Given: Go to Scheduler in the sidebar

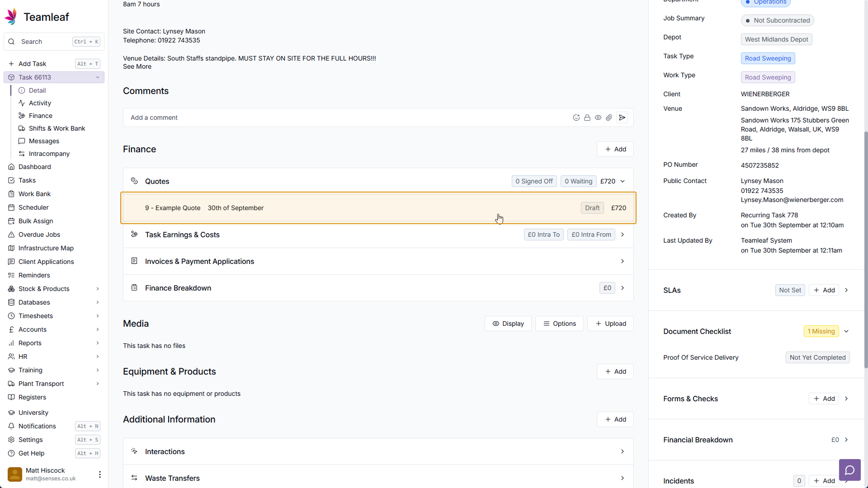Looking at the screenshot, I should click(x=33, y=207).
